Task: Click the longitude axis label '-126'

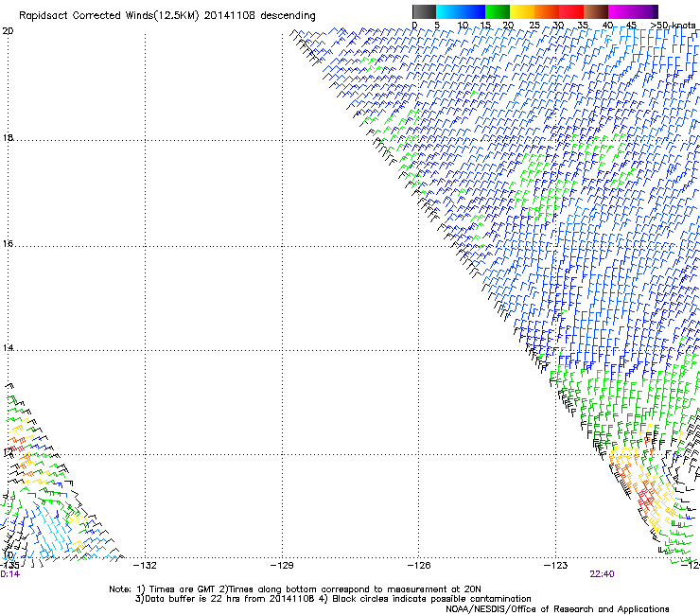Action: coord(419,566)
